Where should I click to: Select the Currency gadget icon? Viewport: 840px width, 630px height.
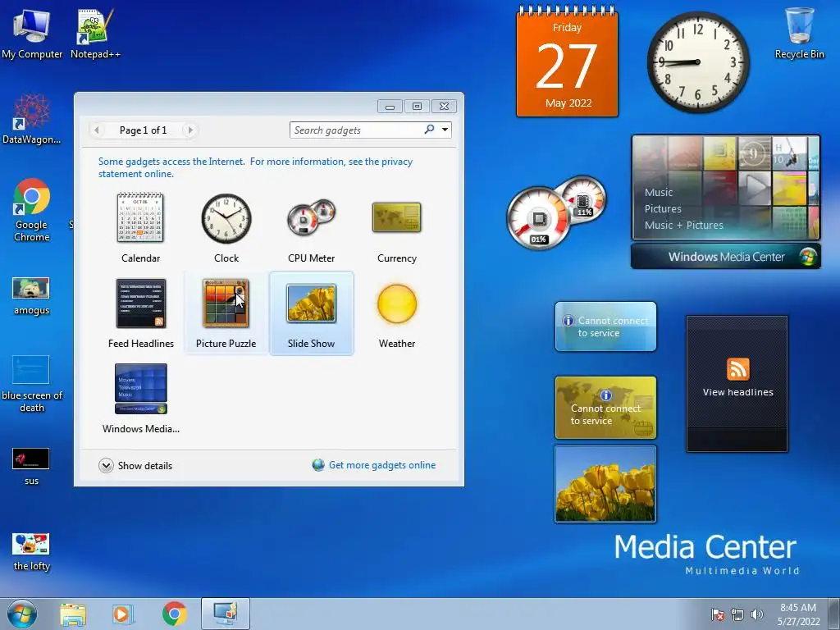(x=396, y=217)
